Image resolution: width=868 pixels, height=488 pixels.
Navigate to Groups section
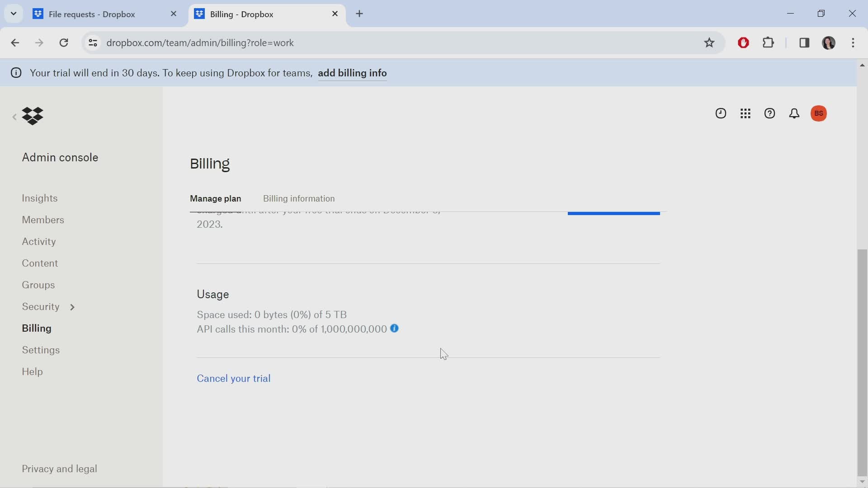pyautogui.click(x=38, y=284)
